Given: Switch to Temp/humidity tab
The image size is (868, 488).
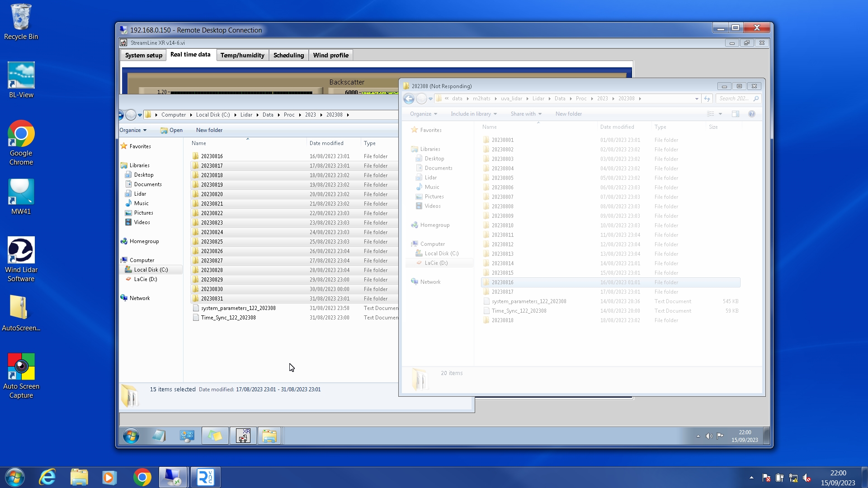Looking at the screenshot, I should [x=242, y=55].
